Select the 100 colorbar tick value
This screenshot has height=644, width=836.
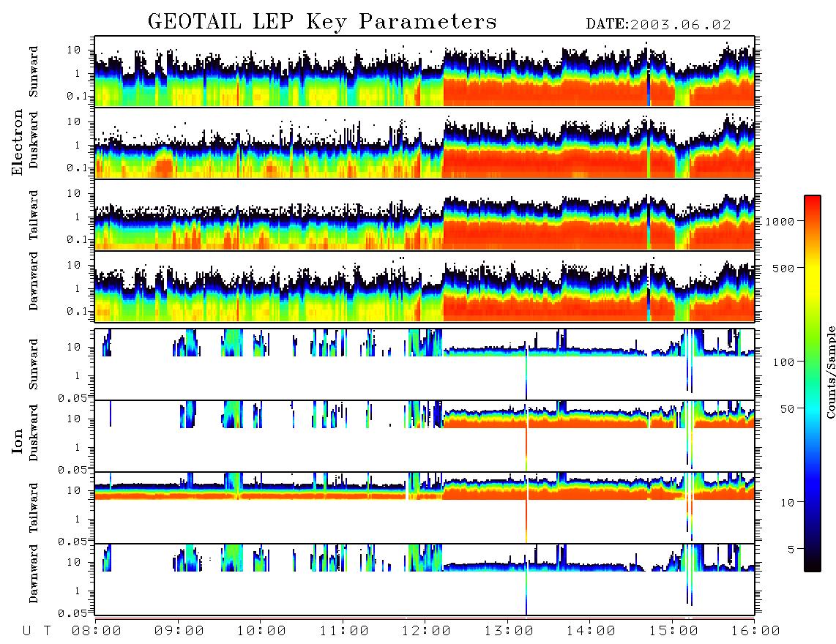click(783, 362)
